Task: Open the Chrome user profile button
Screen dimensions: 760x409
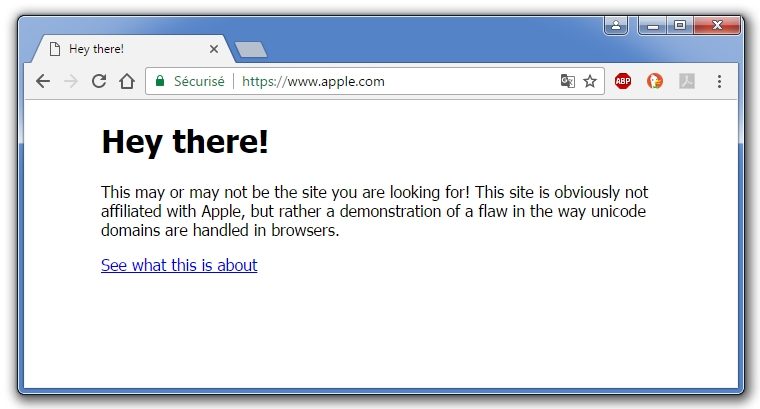Action: tap(616, 26)
